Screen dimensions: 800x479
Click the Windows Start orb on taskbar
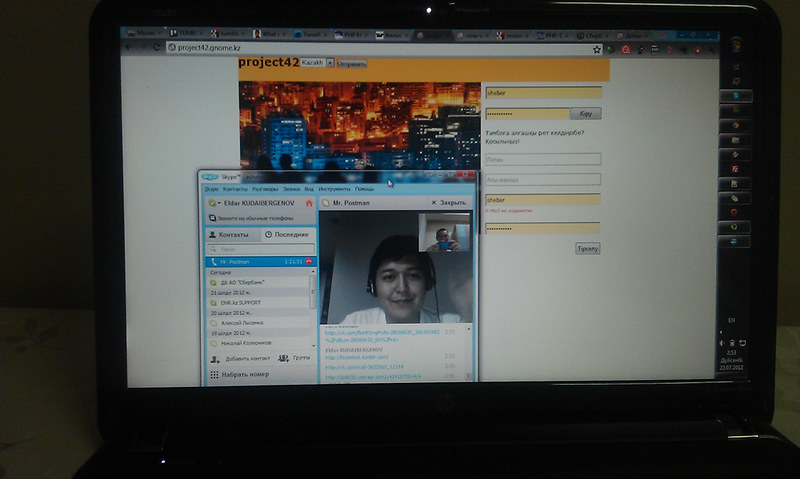(735, 45)
